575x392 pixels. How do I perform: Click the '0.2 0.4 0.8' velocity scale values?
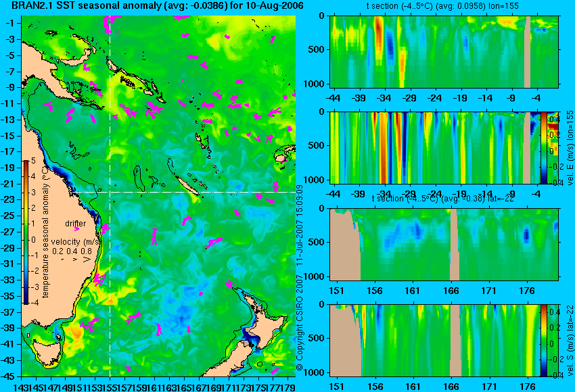pyautogui.click(x=72, y=251)
